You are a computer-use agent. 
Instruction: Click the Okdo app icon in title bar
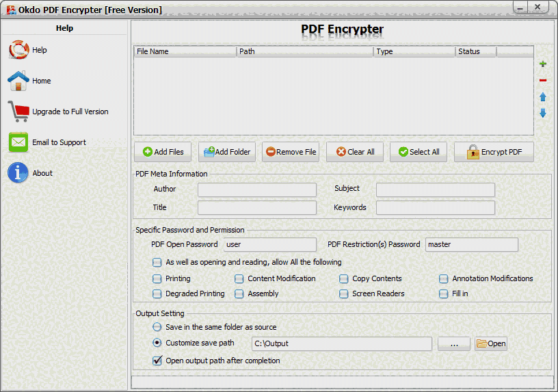click(x=12, y=10)
